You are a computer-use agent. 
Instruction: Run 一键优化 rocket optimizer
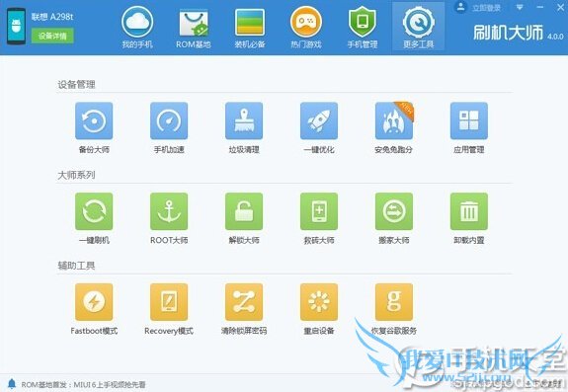[x=319, y=120]
